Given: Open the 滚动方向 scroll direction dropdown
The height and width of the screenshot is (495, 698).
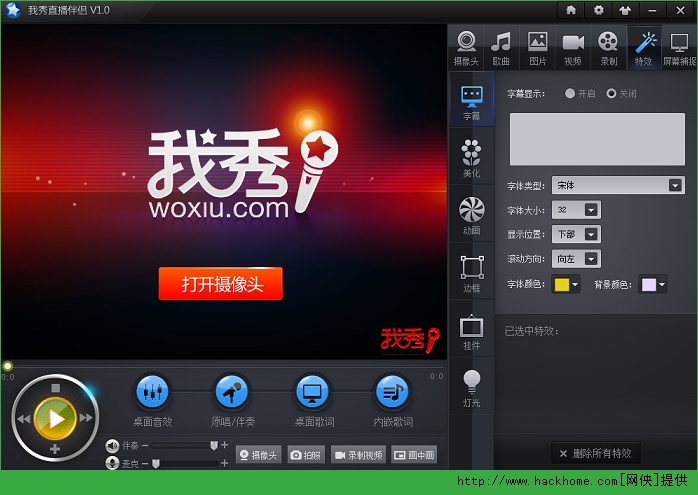Looking at the screenshot, I should [x=591, y=259].
